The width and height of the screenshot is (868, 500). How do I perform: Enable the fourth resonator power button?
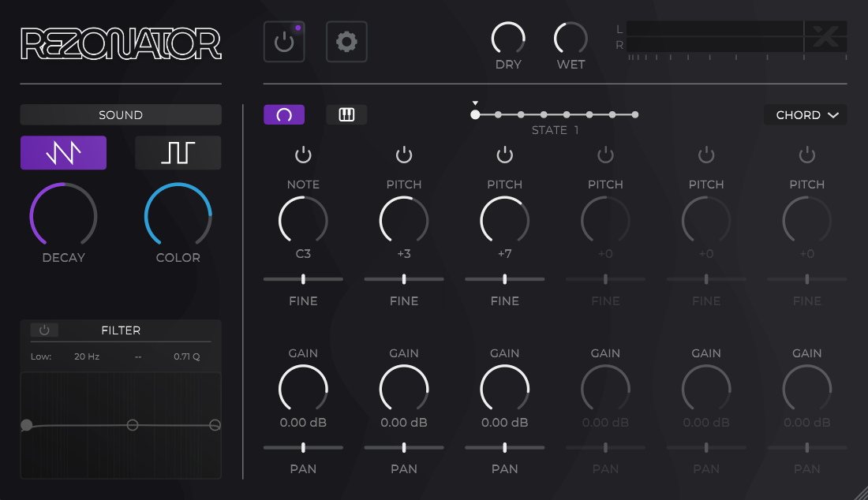[x=605, y=155]
